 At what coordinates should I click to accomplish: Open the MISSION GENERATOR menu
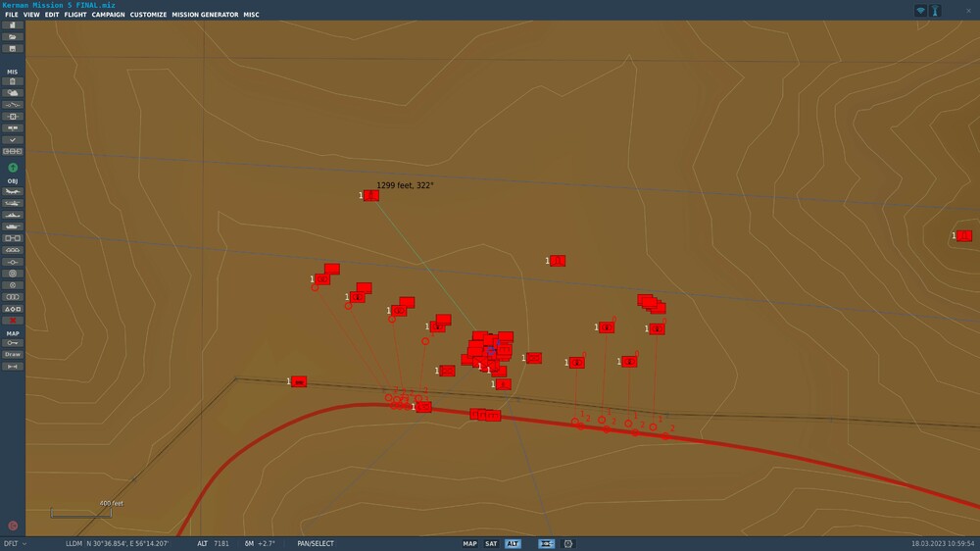pos(205,15)
